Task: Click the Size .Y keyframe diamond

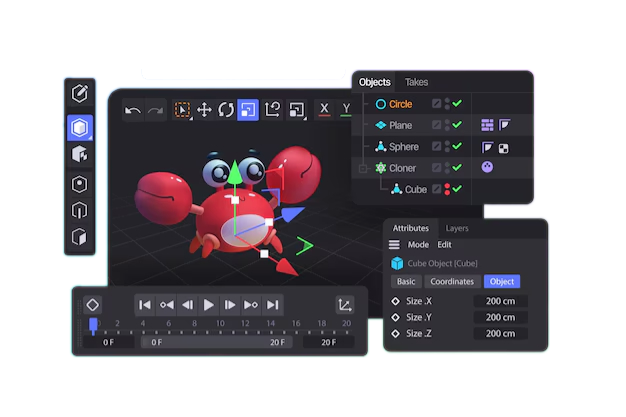Action: click(395, 318)
